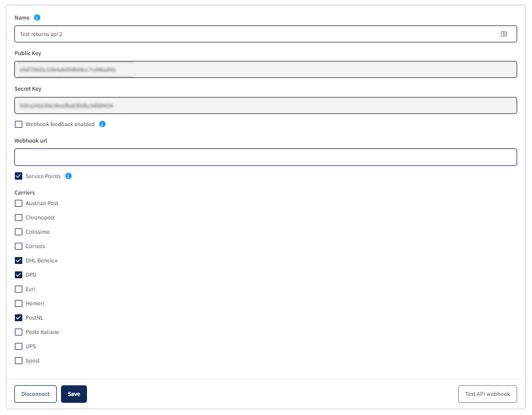
Task: Focus the Name input field
Action: (x=265, y=34)
